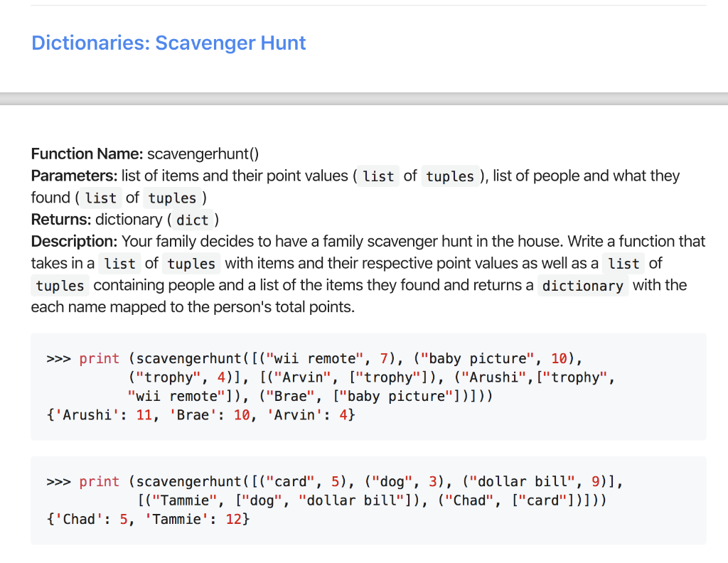Screen dimensions: 728x563
Task: Click the dictionary code badge in the description
Action: [x=583, y=285]
